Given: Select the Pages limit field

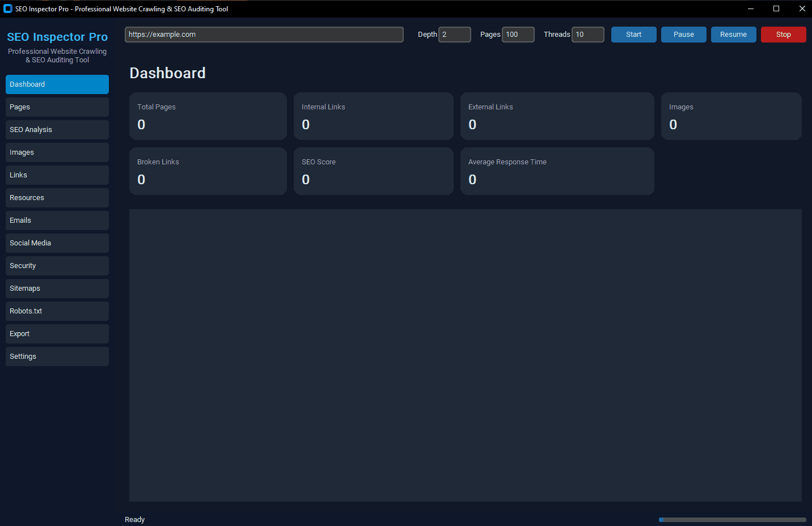Looking at the screenshot, I should pyautogui.click(x=518, y=35).
